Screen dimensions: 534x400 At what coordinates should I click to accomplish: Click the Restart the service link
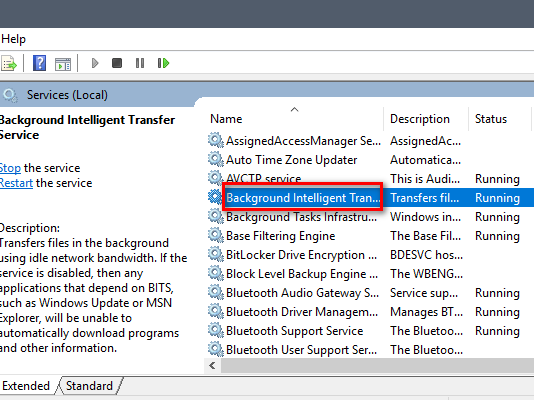coord(16,183)
